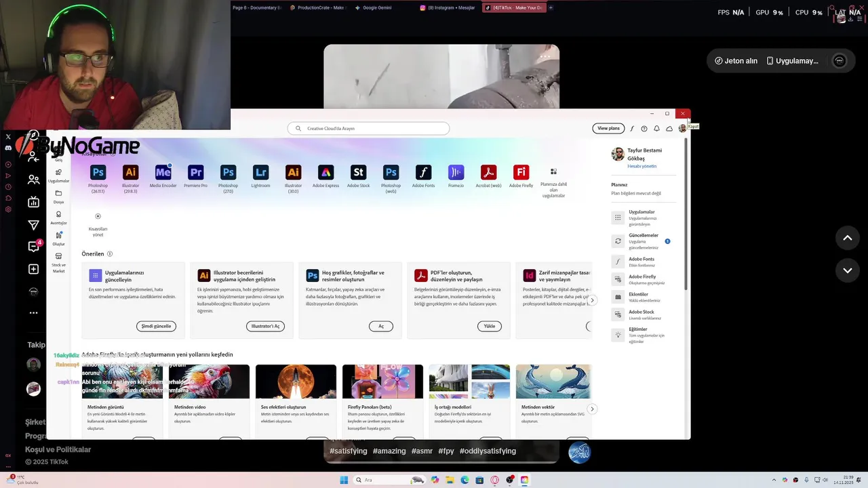Open Hesabı yönetin link
The width and height of the screenshot is (868, 488).
click(x=642, y=166)
